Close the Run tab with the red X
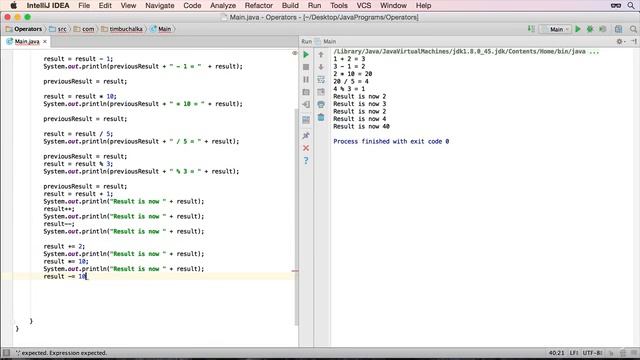Viewport: 640px width, 360px height. pyautogui.click(x=306, y=148)
